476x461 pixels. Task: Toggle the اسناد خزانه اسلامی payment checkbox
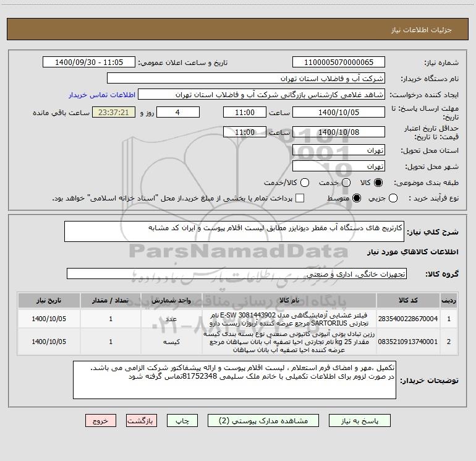click(x=300, y=198)
